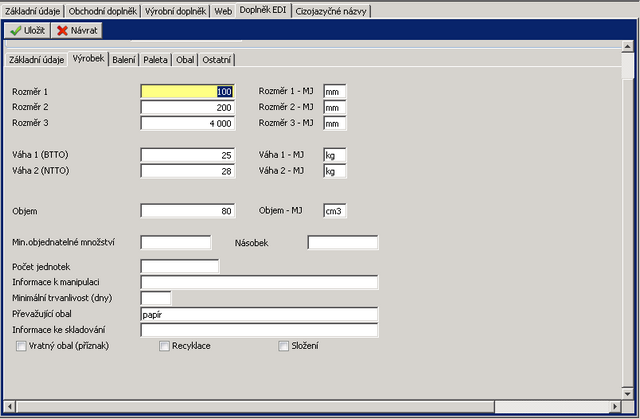640x419 pixels.
Task: Click the red X Návrat icon
Action: (x=63, y=31)
